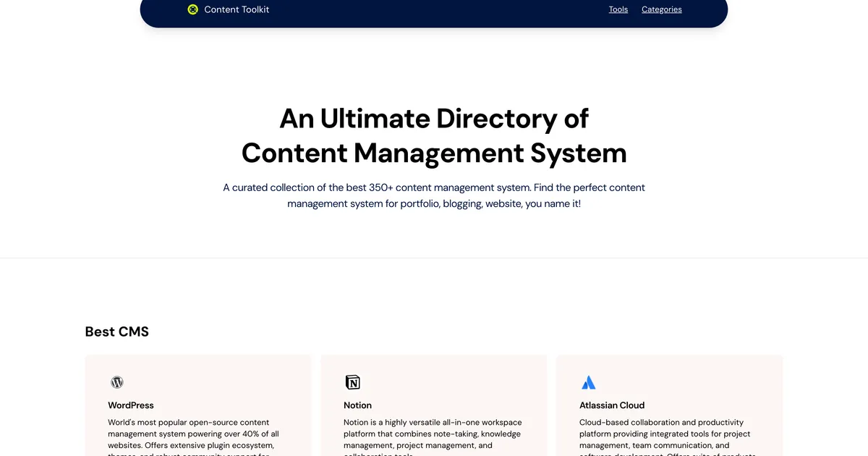Click the Atlassian Cloud card title

pyautogui.click(x=612, y=405)
